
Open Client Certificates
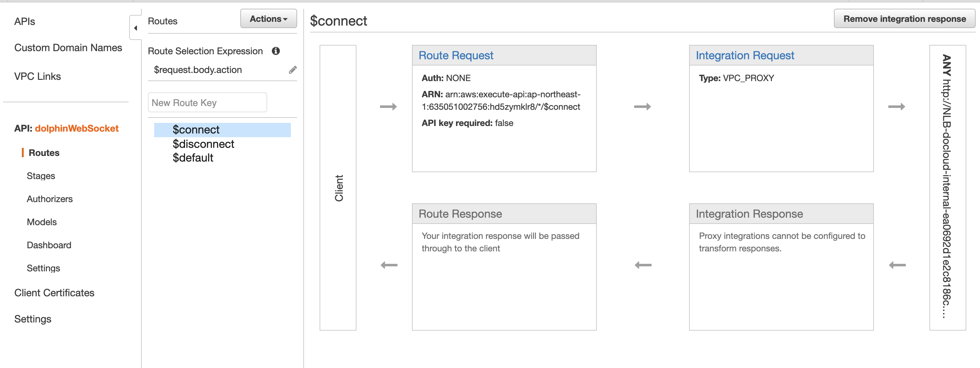coord(54,293)
